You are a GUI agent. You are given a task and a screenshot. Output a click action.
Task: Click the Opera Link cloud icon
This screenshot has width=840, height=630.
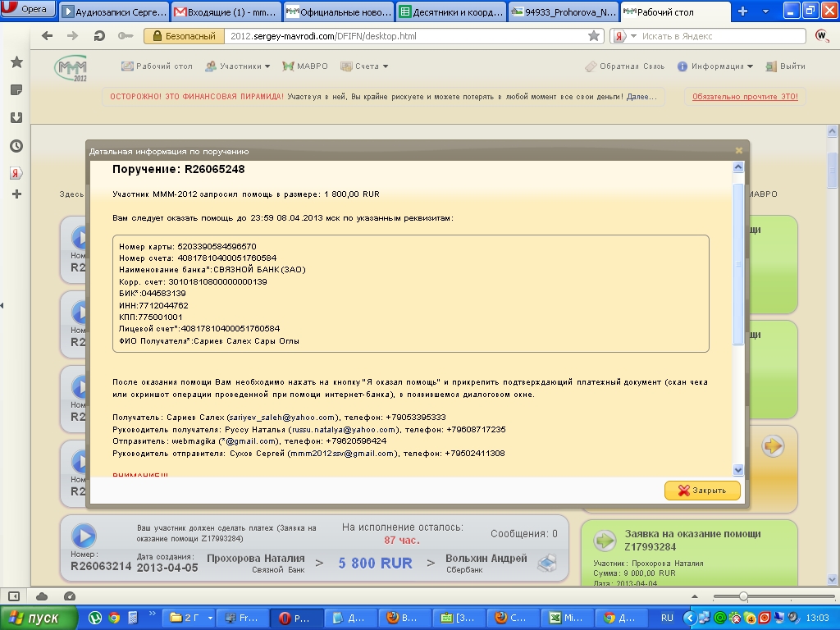[x=42, y=596]
